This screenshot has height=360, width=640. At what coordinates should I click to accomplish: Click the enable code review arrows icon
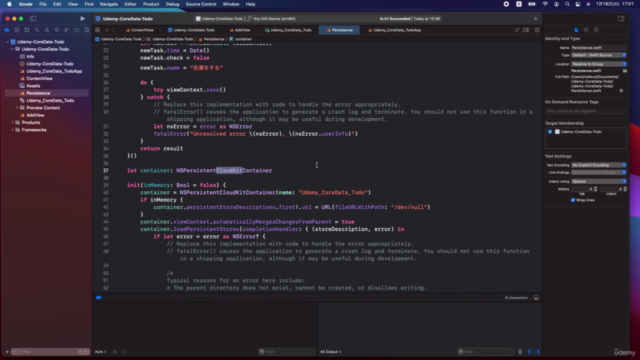point(517,30)
